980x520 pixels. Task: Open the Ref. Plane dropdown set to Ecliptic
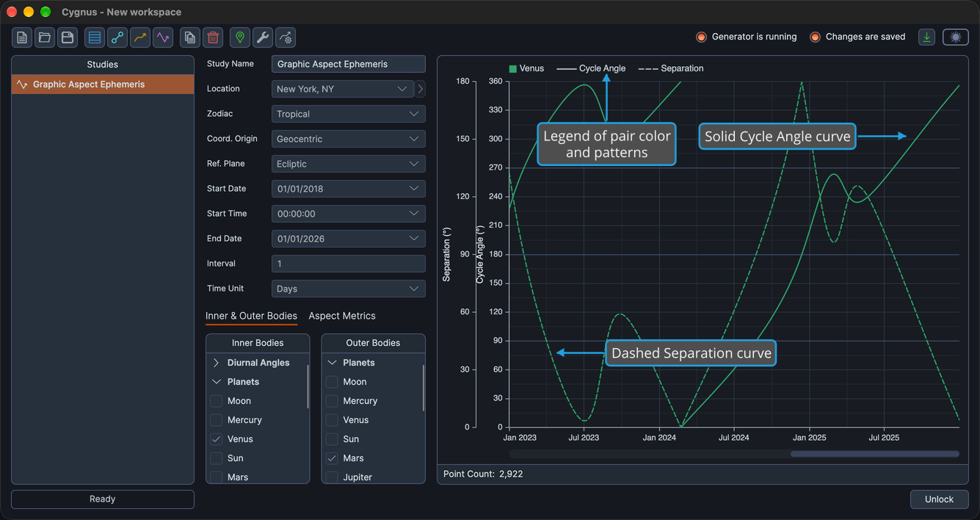pos(349,164)
